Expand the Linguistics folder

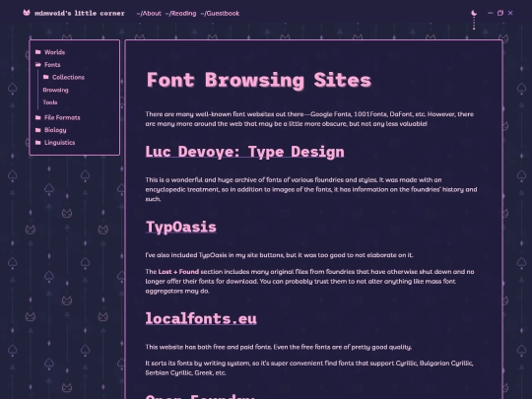click(x=60, y=143)
